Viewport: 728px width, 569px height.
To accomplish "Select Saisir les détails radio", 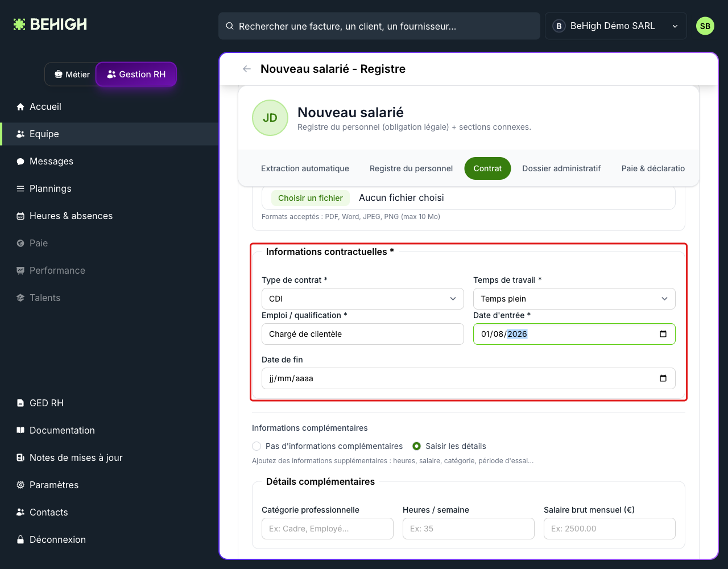I will click(x=416, y=446).
